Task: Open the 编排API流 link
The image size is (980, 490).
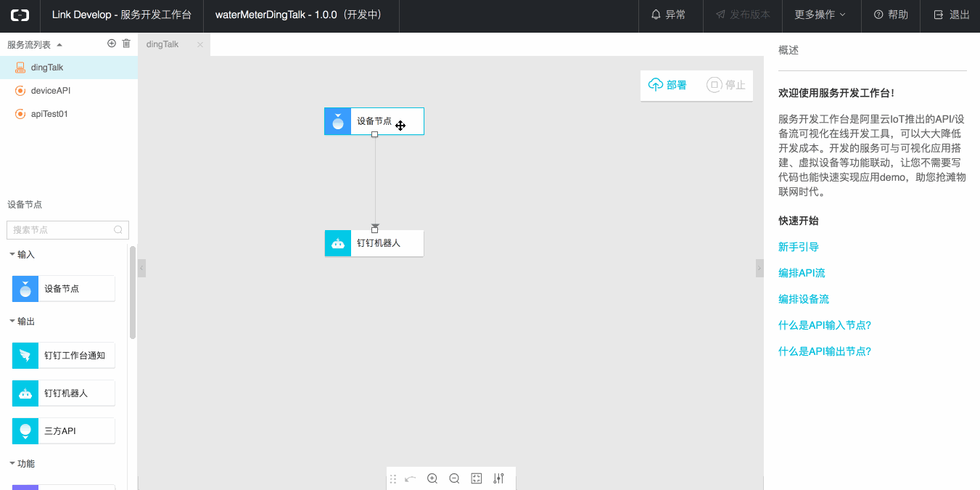Action: [x=802, y=273]
